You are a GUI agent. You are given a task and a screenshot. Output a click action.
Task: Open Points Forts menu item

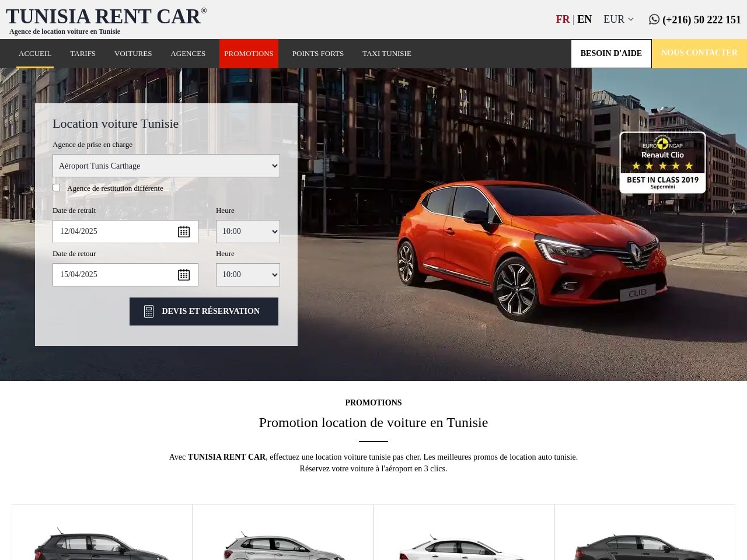(x=318, y=54)
